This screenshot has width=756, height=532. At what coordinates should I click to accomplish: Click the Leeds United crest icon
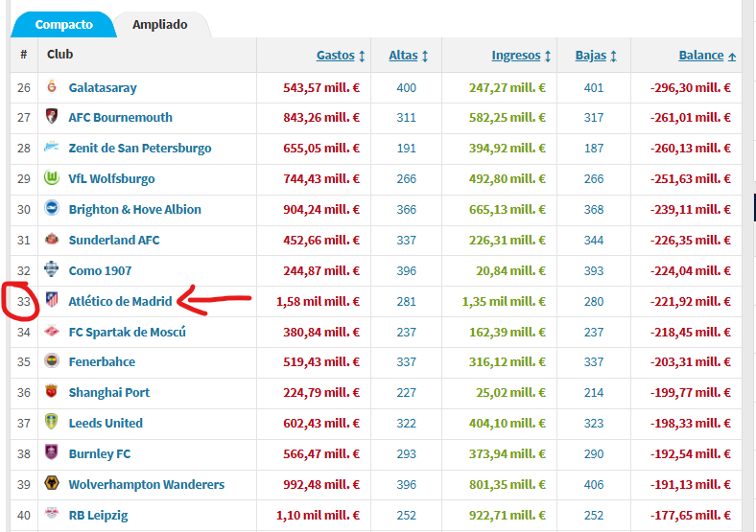[52, 422]
